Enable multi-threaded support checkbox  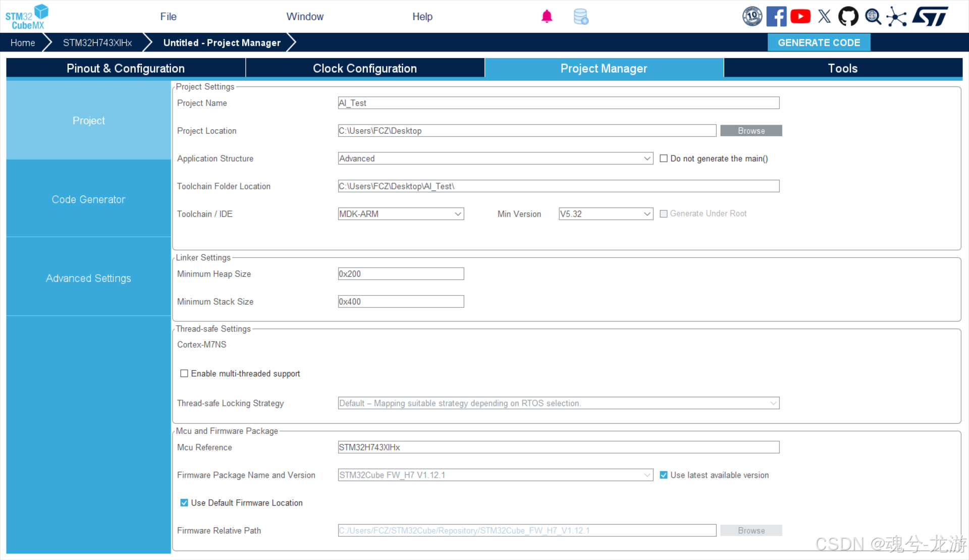tap(184, 373)
